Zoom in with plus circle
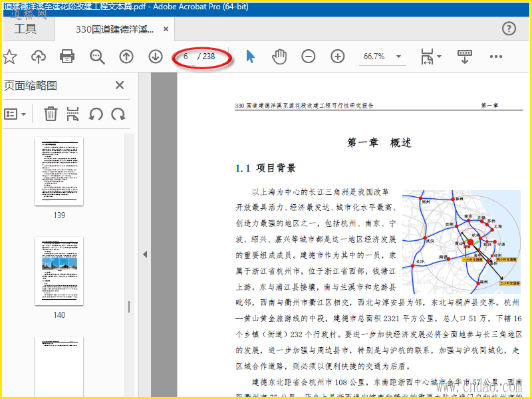This screenshot has height=399, width=532. pos(338,57)
